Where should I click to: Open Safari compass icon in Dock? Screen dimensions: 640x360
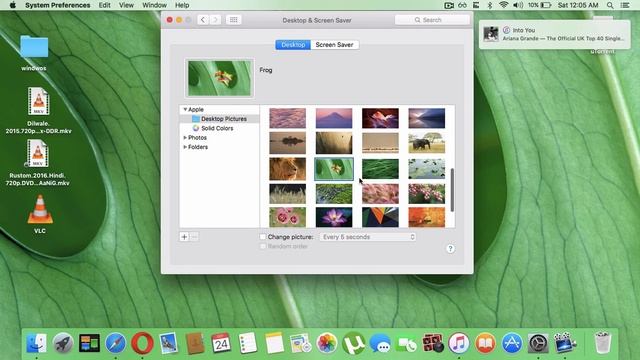[x=116, y=343]
